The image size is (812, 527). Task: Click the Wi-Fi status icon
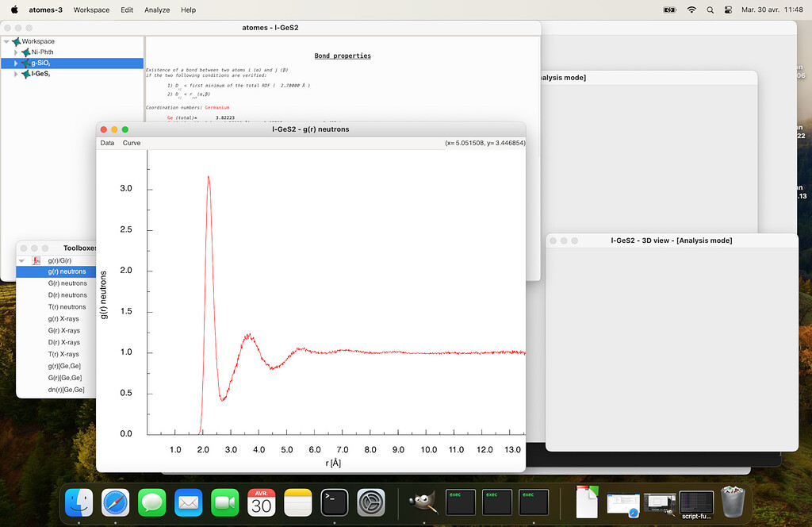(691, 10)
